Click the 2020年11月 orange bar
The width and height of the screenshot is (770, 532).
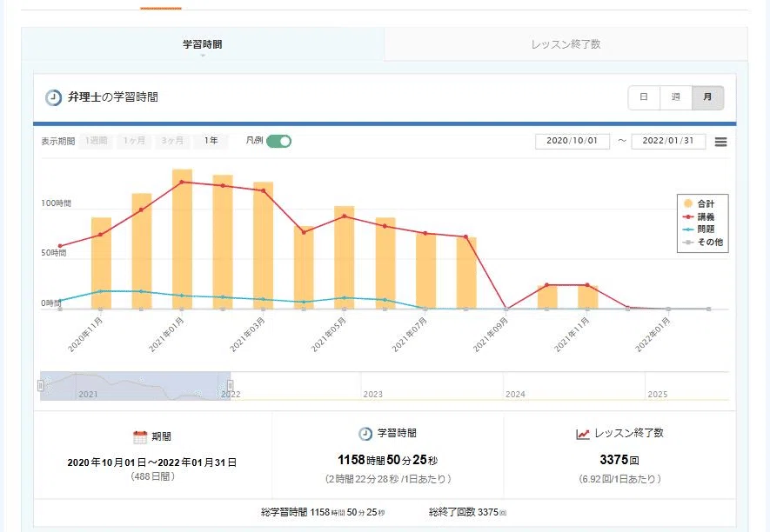(x=101, y=263)
